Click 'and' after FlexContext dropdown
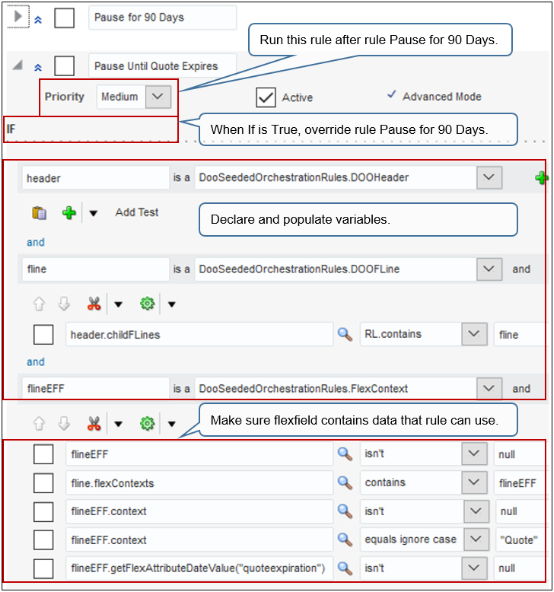 pos(521,388)
